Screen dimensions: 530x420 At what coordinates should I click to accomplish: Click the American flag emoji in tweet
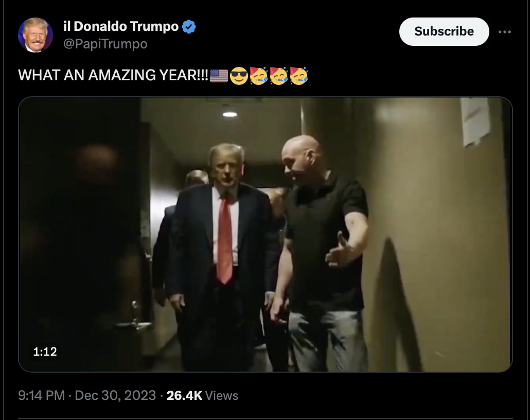[x=219, y=76]
